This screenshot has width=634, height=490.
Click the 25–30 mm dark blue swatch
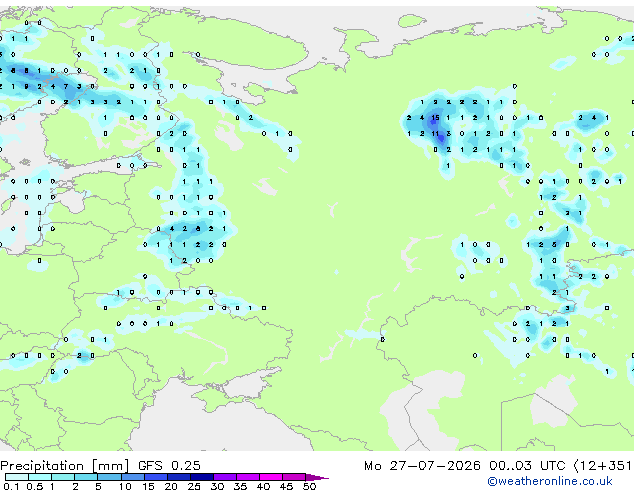[201, 477]
